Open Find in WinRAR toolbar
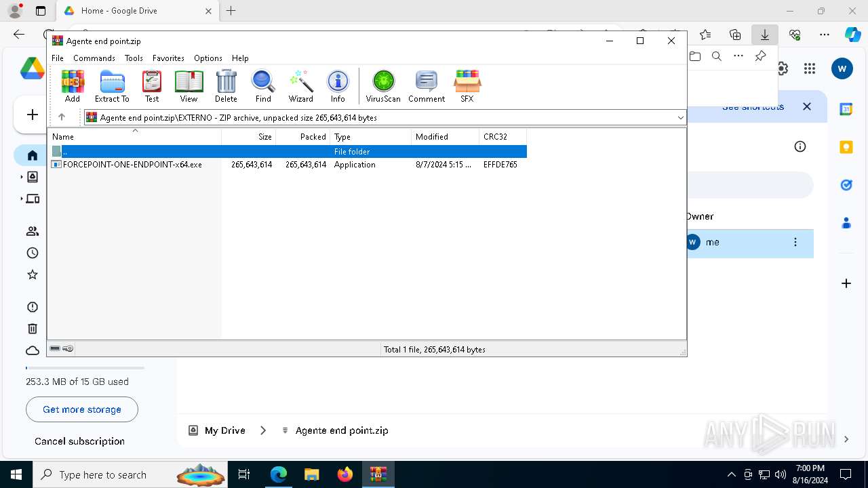This screenshot has height=488, width=868. click(263, 86)
